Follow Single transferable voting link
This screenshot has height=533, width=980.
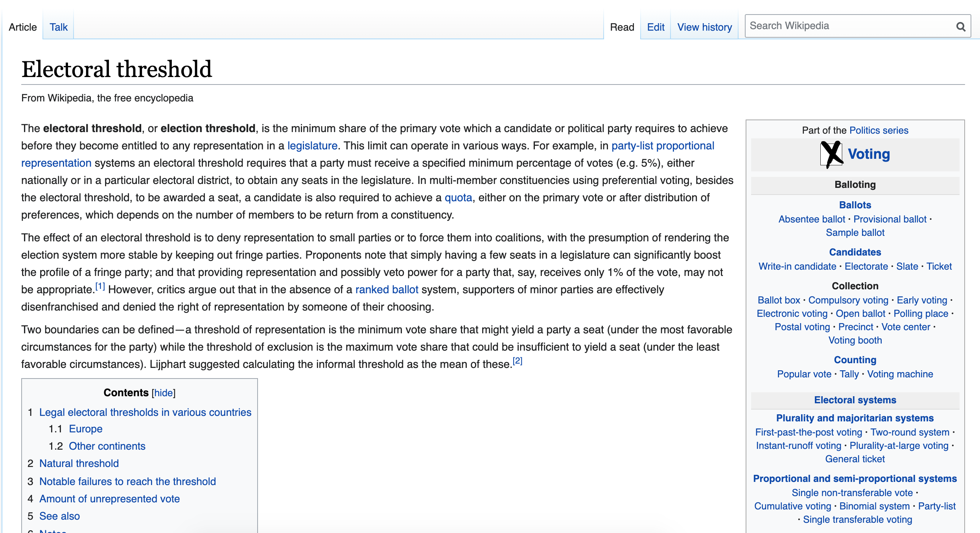tap(857, 520)
